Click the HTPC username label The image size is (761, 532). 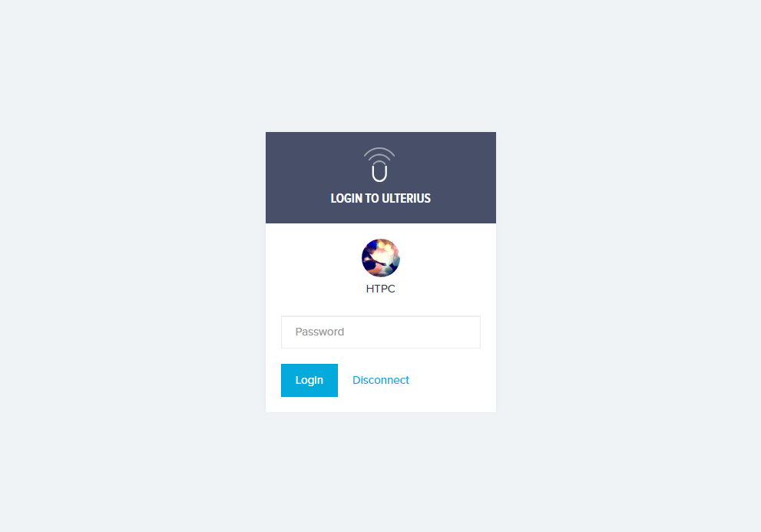(x=381, y=289)
